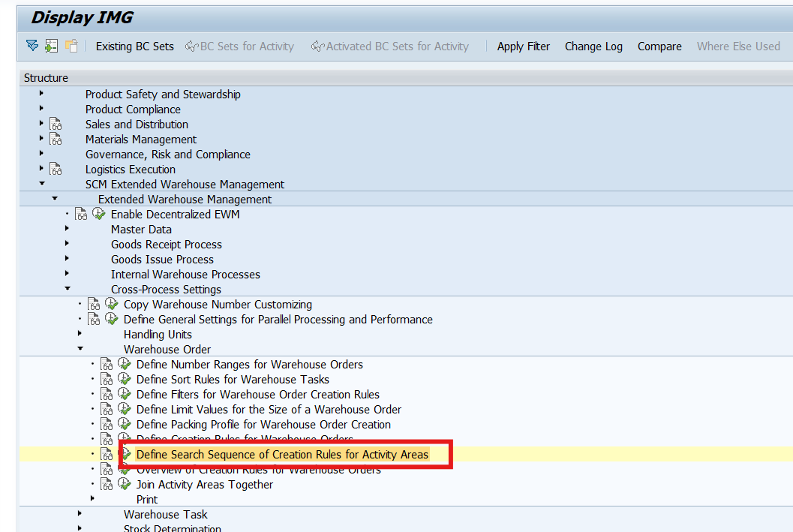Click the Compare button
793x532 pixels.
[659, 47]
